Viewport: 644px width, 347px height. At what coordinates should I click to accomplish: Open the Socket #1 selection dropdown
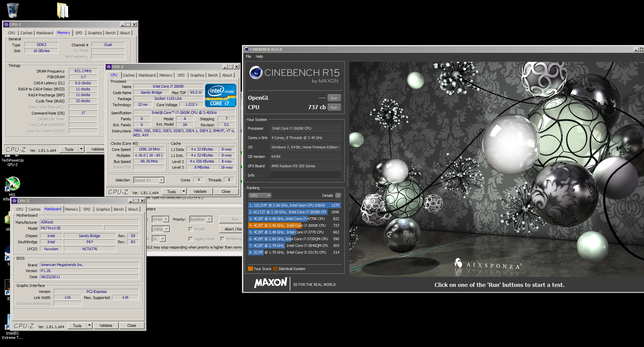pyautogui.click(x=149, y=180)
